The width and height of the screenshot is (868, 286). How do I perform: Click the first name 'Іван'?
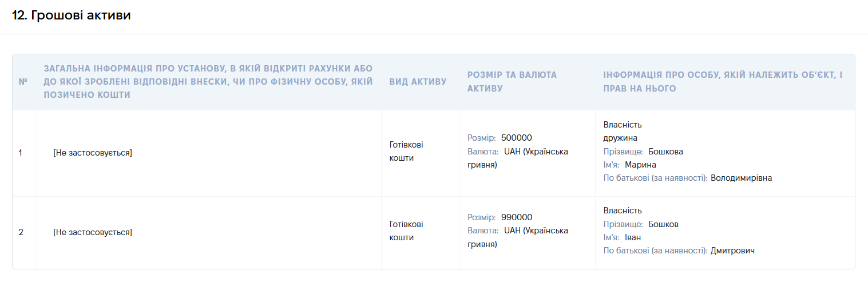click(633, 237)
